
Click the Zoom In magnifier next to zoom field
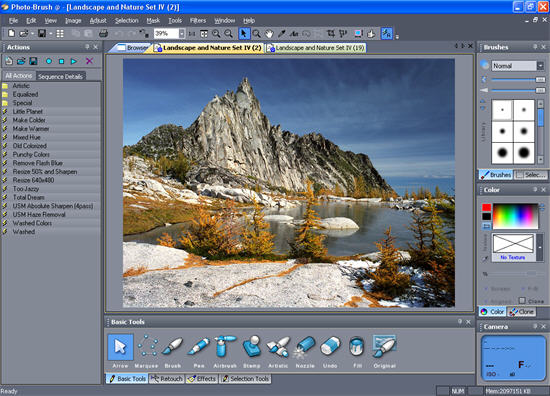point(216,34)
